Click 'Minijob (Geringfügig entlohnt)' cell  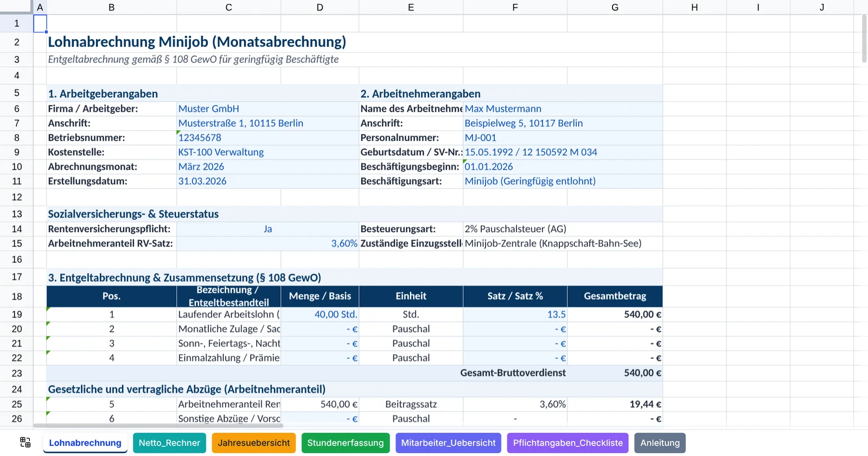coord(563,181)
